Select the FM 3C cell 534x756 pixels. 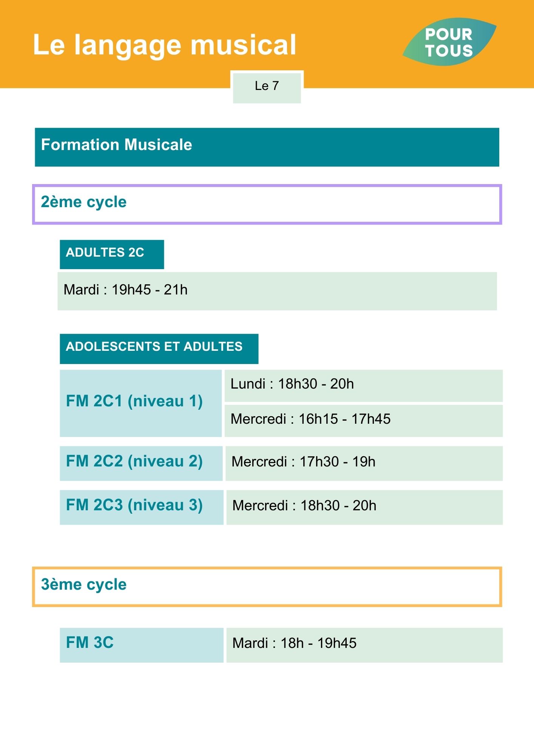(x=142, y=645)
